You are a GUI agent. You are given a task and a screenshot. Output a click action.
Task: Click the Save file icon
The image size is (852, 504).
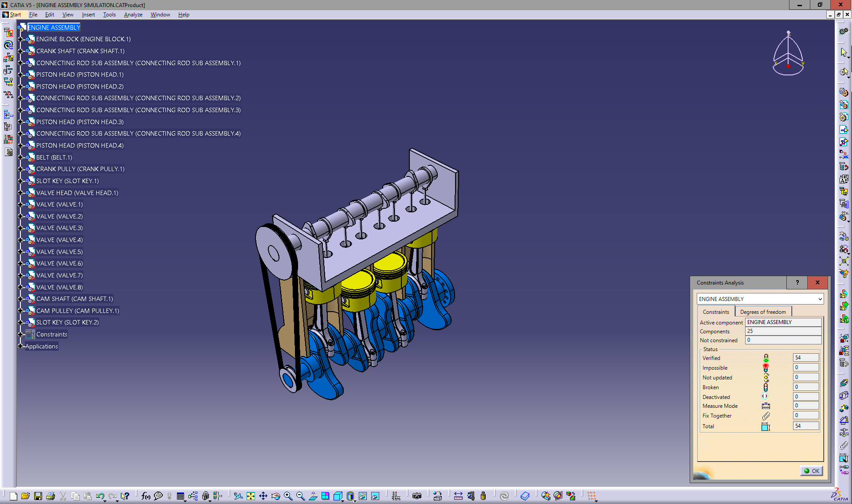pos(38,496)
